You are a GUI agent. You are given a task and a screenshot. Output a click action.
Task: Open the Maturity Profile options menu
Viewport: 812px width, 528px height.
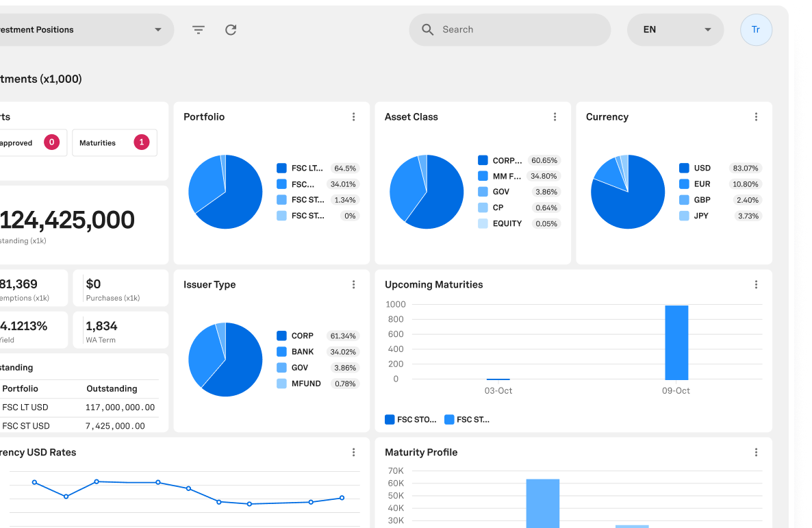(756, 453)
